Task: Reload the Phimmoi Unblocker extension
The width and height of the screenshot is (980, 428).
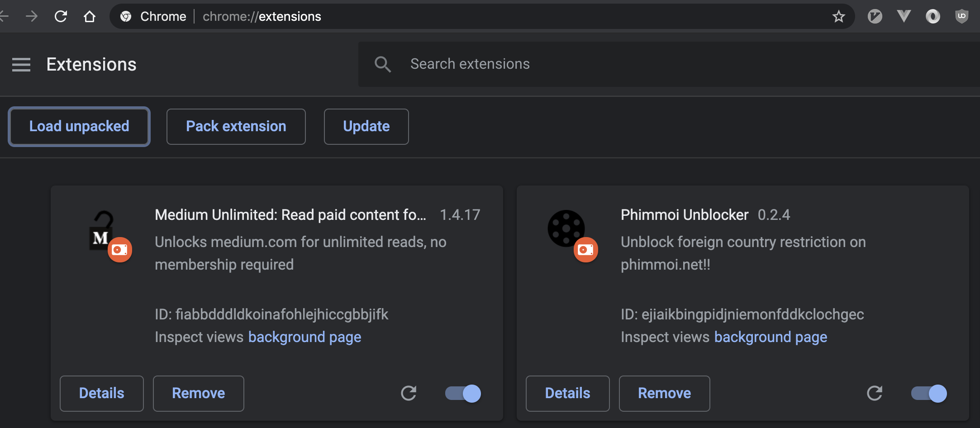Action: pyautogui.click(x=875, y=393)
